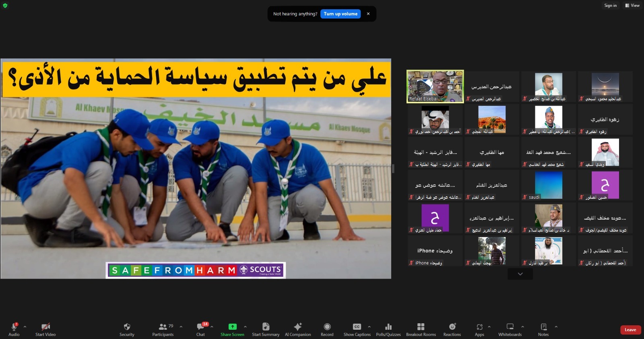The image size is (644, 339).
Task: Click the Turn up volume button
Action: coord(341,14)
